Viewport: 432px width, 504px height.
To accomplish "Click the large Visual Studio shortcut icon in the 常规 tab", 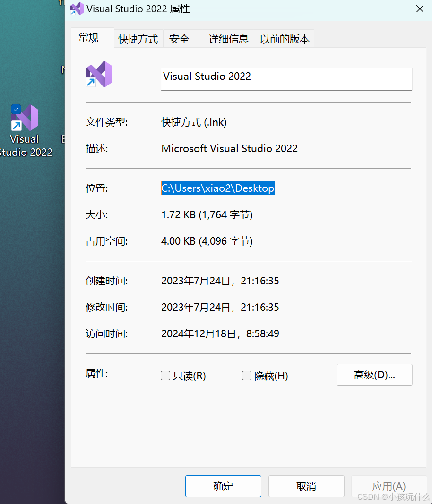I will (x=99, y=74).
